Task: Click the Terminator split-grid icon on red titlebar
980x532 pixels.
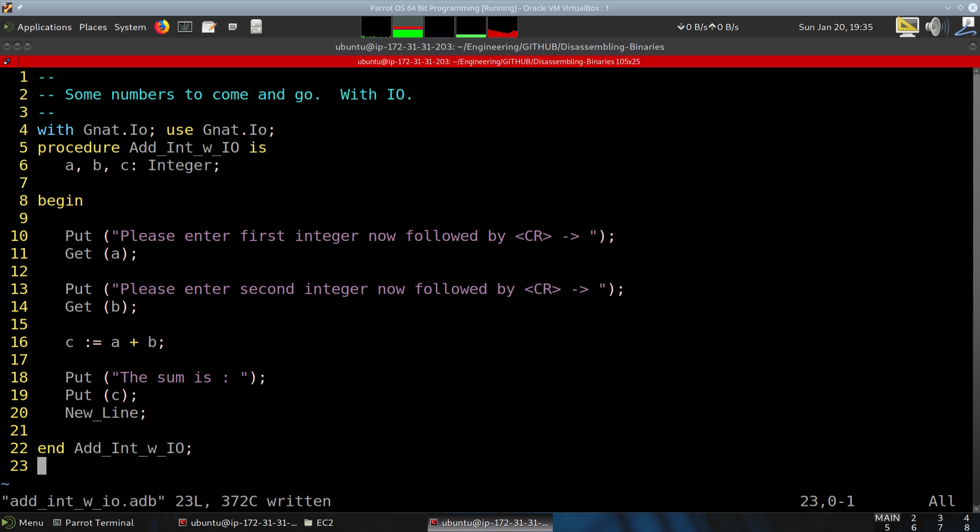Action: 7,62
